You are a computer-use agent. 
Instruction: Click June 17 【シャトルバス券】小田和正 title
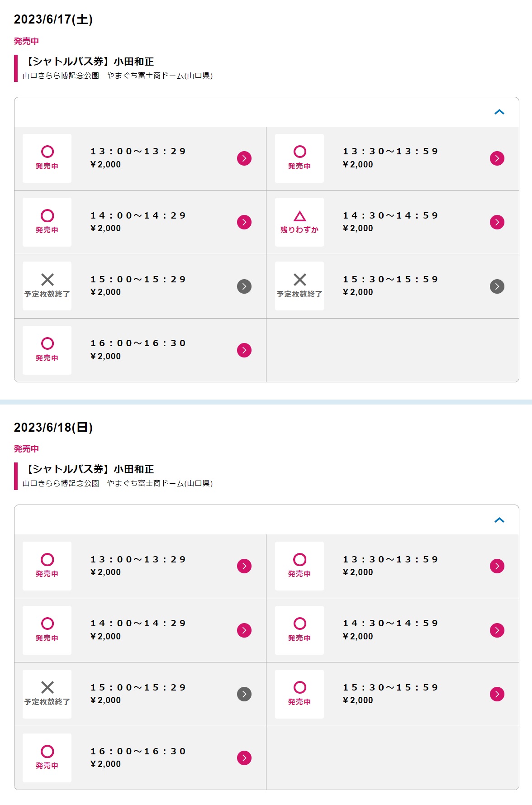pyautogui.click(x=89, y=62)
